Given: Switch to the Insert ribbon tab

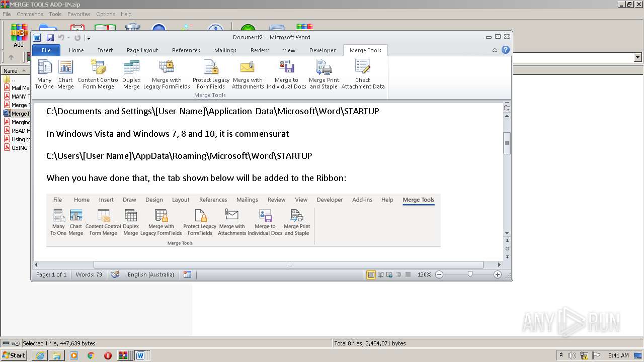Looking at the screenshot, I should coord(105,50).
